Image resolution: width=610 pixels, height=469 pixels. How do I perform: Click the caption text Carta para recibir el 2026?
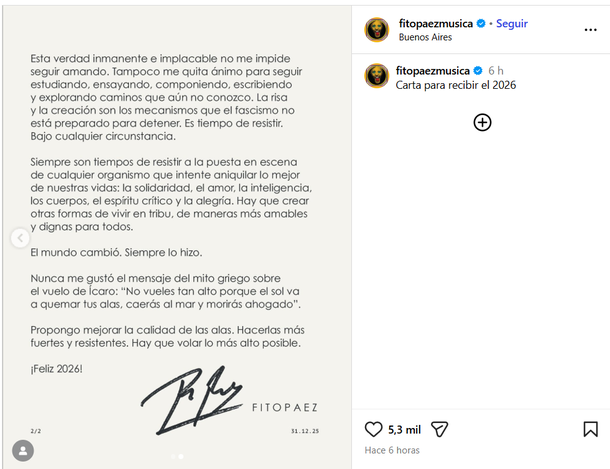point(457,85)
